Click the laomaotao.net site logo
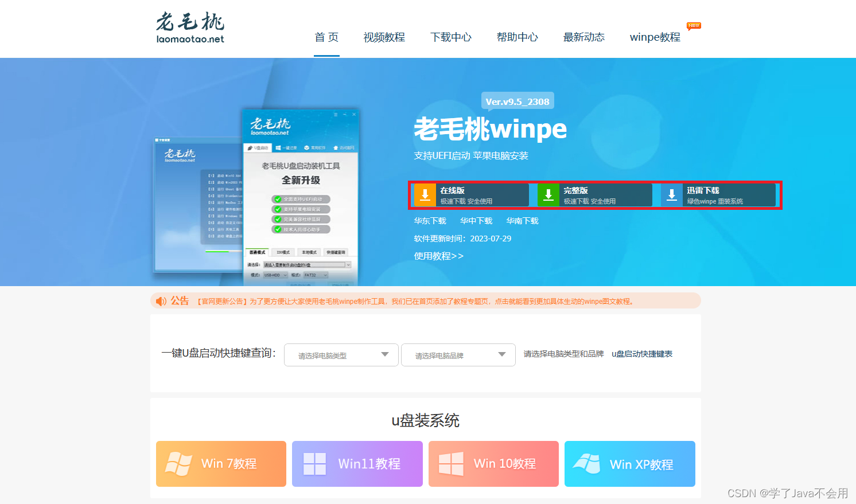 click(x=190, y=28)
